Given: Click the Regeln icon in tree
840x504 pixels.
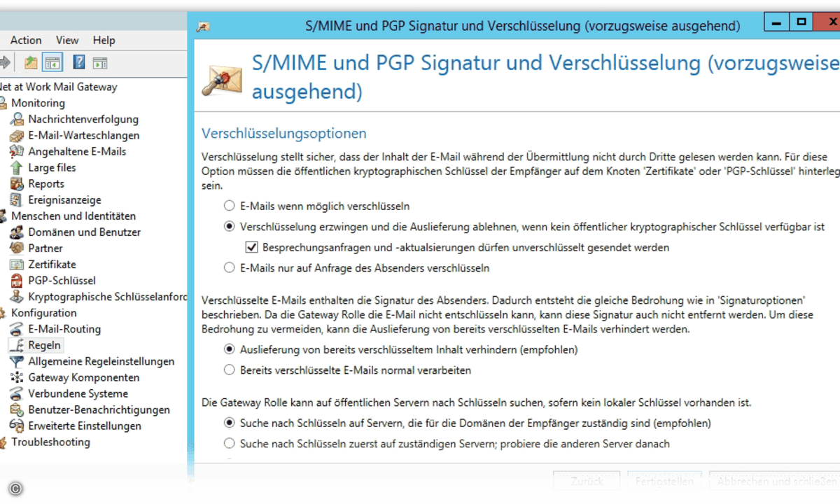Looking at the screenshot, I should coord(17,345).
